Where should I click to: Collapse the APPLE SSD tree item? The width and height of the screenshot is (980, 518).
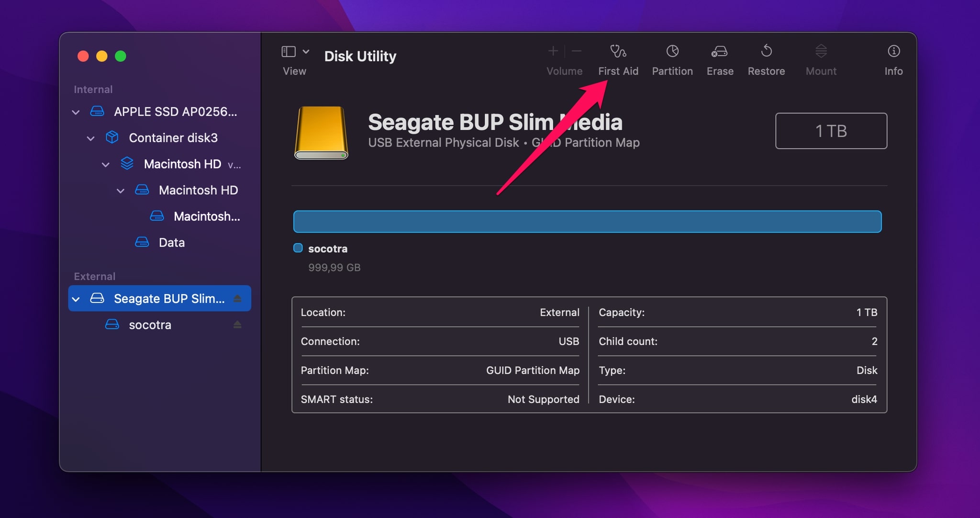tap(75, 112)
